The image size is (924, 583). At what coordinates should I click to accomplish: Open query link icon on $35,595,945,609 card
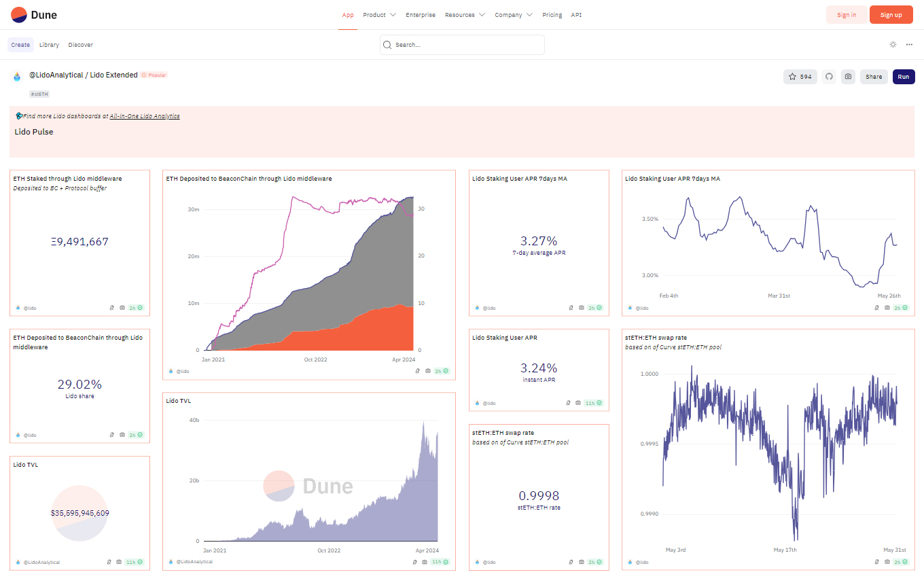pos(109,562)
